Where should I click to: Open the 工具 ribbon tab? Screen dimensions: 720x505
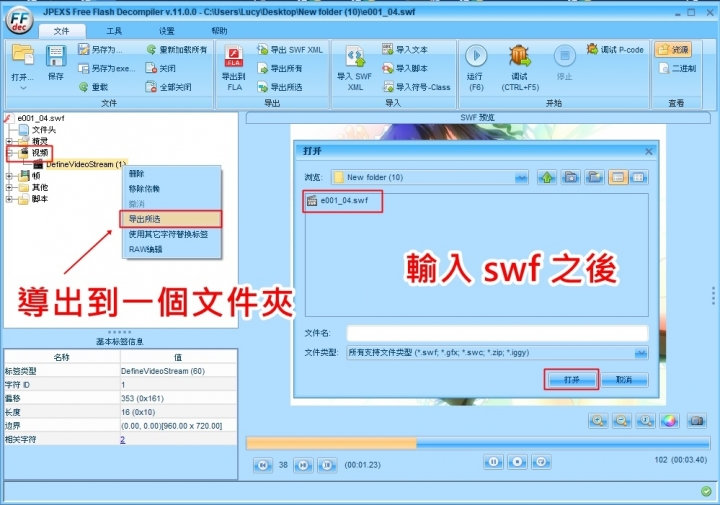point(114,31)
